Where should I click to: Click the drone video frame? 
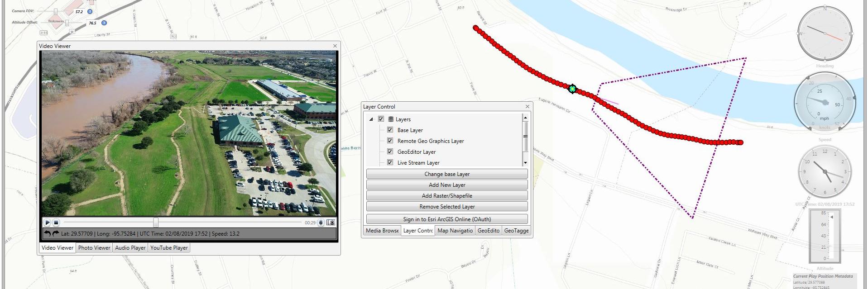189,133
